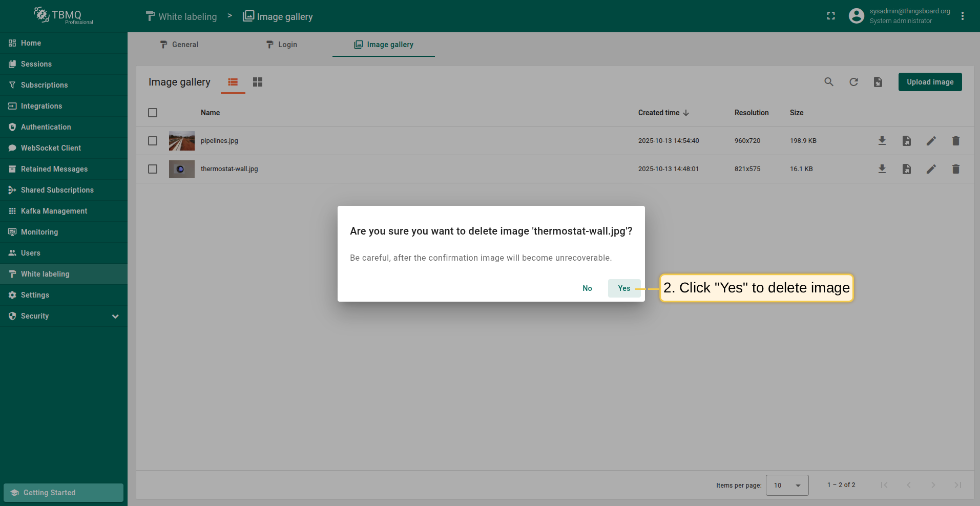Click the pipelines.jpg thumbnail
Screen dimensions: 980x506
[182, 141]
